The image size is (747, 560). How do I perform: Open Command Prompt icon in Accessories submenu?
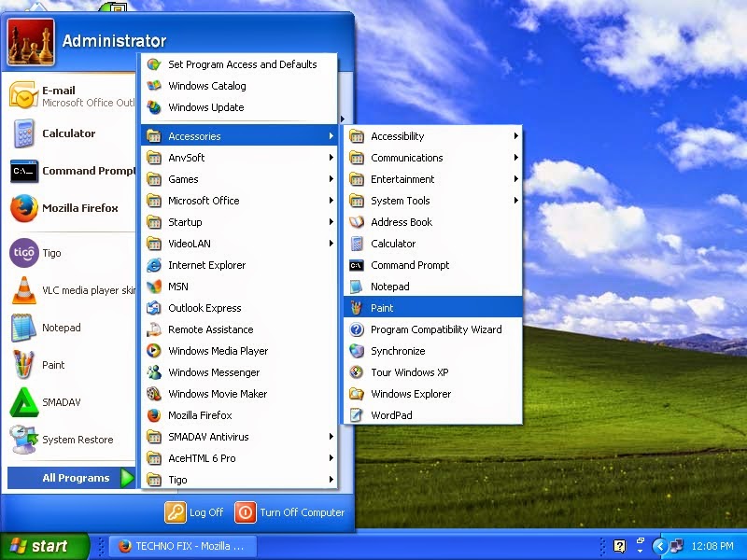[357, 265]
